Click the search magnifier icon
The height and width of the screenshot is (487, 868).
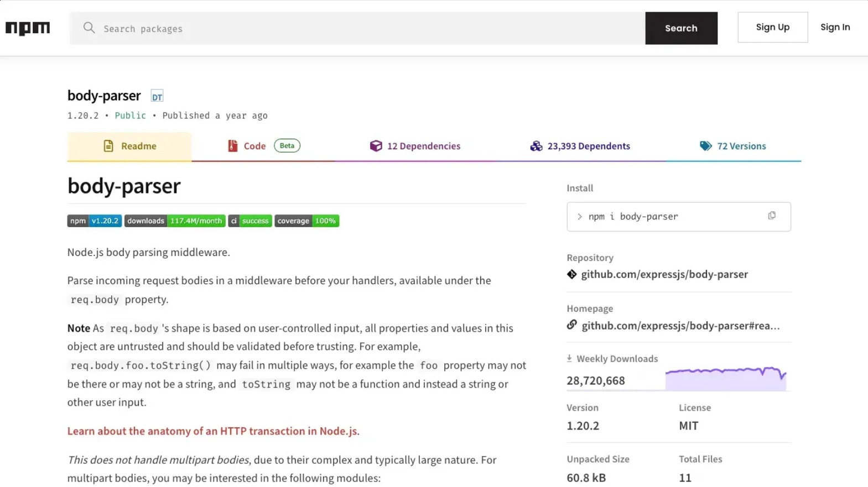click(x=89, y=28)
